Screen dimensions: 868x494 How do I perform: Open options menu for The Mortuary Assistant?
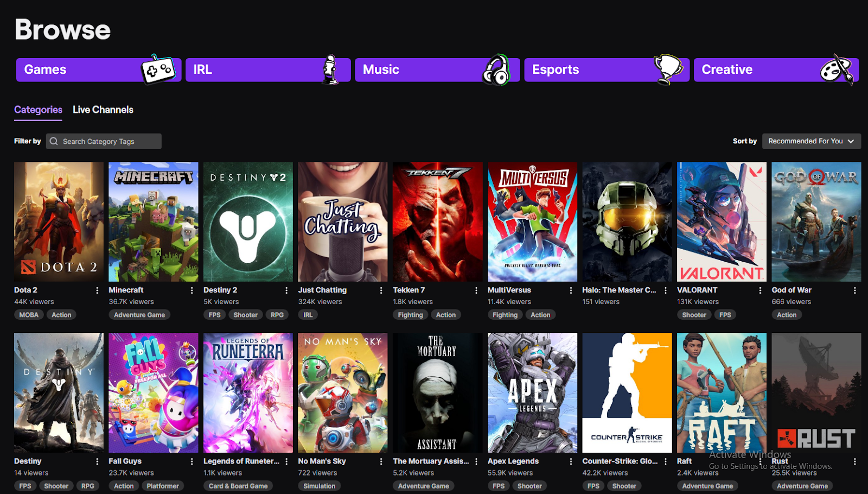[476, 461]
